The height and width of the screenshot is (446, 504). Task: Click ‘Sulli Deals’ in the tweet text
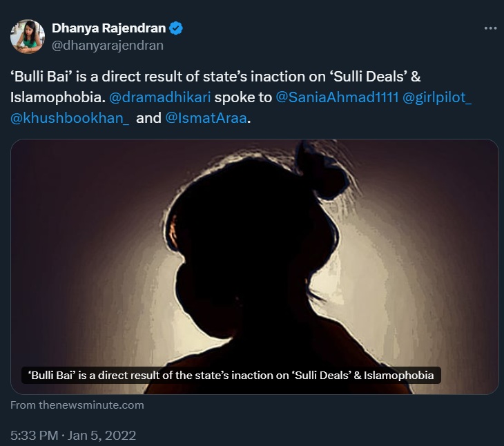378,78
